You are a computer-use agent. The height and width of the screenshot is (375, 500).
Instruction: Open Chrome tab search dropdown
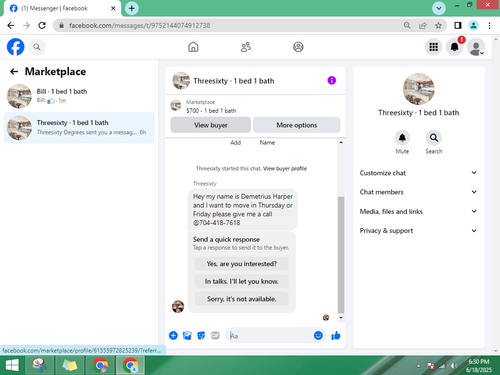[x=439, y=8]
